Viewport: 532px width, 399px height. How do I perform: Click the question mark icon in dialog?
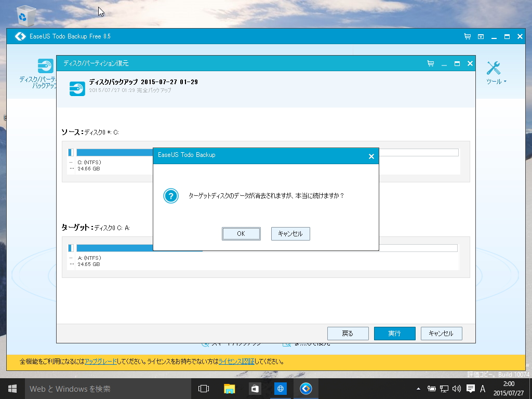click(171, 196)
